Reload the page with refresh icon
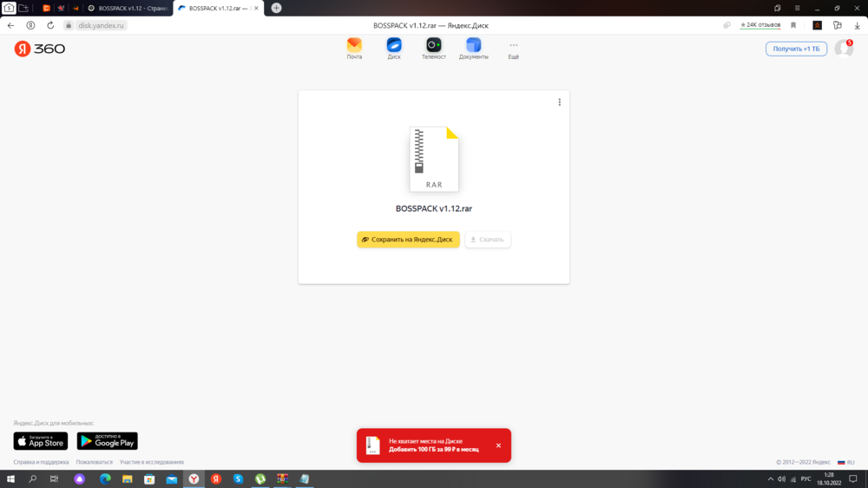Viewport: 868px width, 488px height. pyautogui.click(x=50, y=25)
